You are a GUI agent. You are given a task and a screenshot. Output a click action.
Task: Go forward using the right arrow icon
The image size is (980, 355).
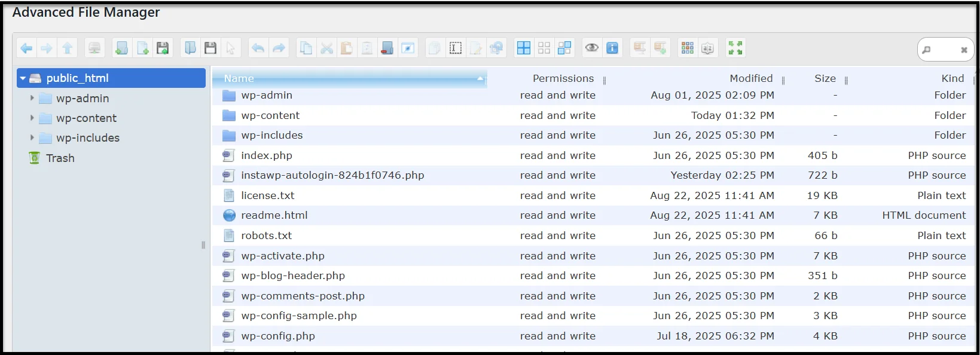click(x=47, y=48)
